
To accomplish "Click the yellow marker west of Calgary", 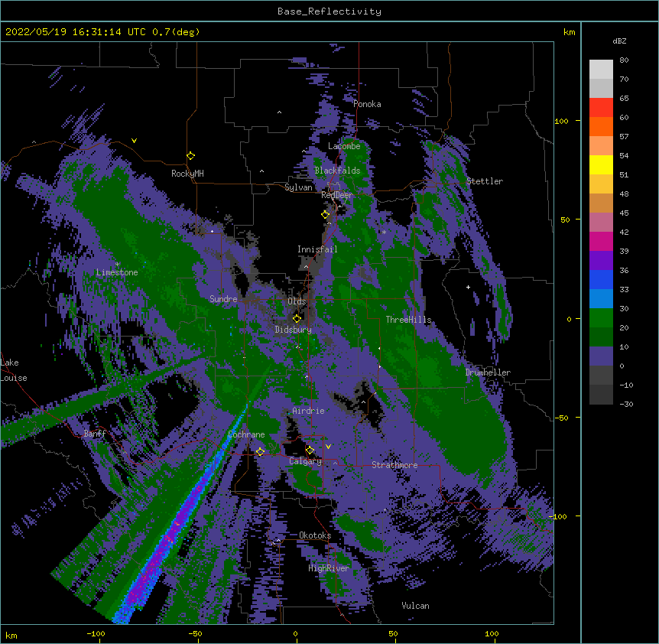I will [x=260, y=451].
